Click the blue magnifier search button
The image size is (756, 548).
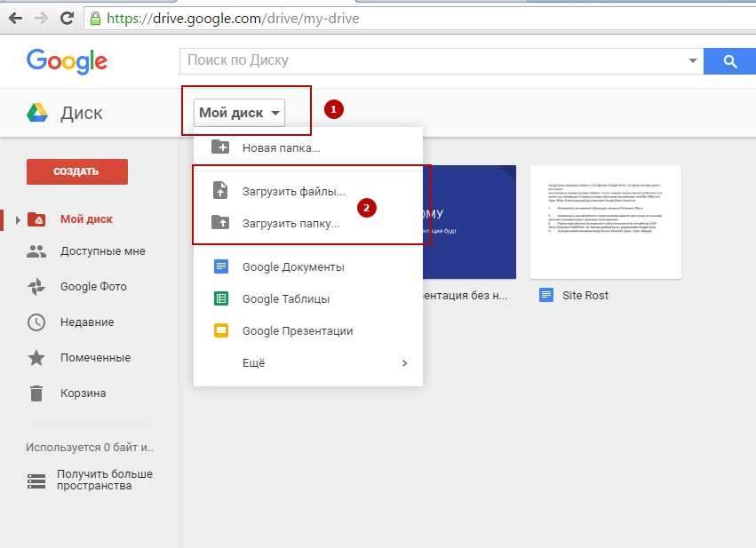coord(730,61)
